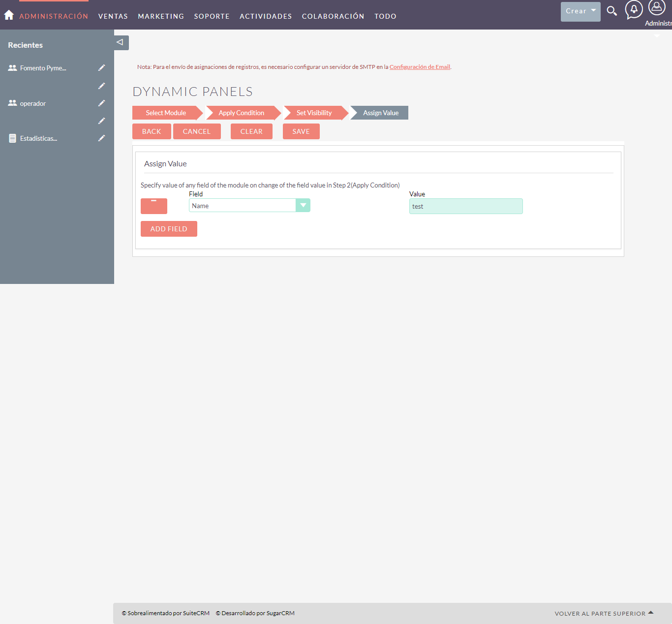Open recent item operador
The width and height of the screenshot is (672, 624).
tap(32, 103)
